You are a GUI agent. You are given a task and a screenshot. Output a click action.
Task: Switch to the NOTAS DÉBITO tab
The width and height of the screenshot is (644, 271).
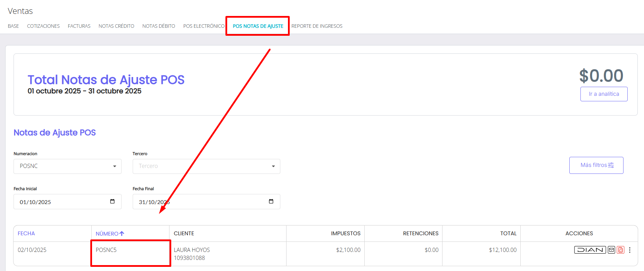click(x=159, y=26)
